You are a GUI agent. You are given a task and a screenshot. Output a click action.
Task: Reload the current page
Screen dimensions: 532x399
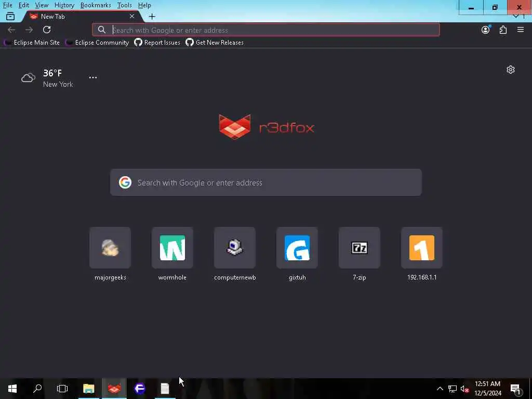tap(47, 30)
